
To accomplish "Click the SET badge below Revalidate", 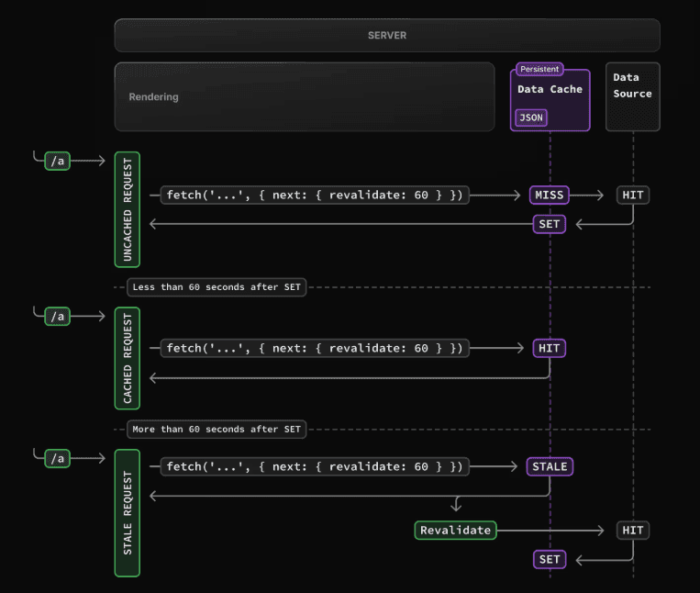I will [x=550, y=559].
